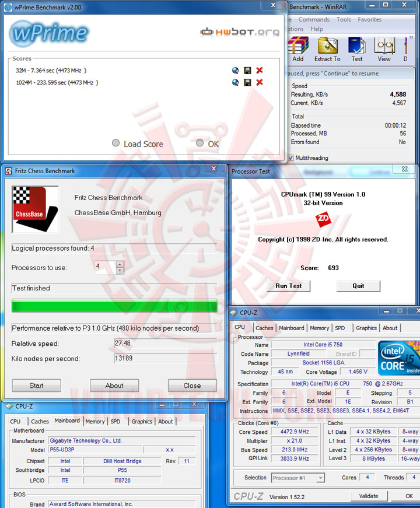Switch to SPD tab in lower-left CPU-Z
Viewport: 420px width, 508px height.
(x=115, y=421)
